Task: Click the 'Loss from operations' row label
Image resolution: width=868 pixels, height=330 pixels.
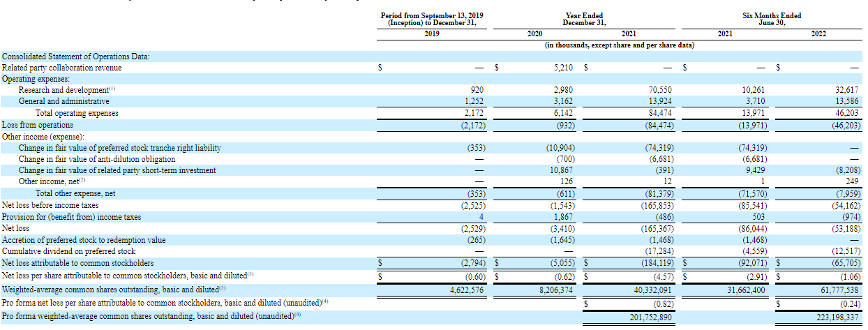Action: pyautogui.click(x=38, y=125)
